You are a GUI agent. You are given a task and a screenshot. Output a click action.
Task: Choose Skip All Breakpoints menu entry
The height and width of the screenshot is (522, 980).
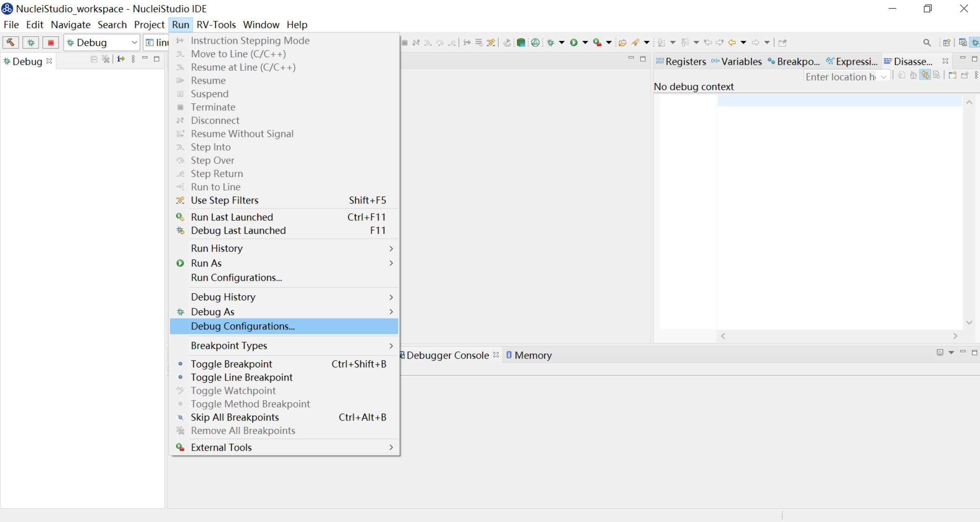284,417
